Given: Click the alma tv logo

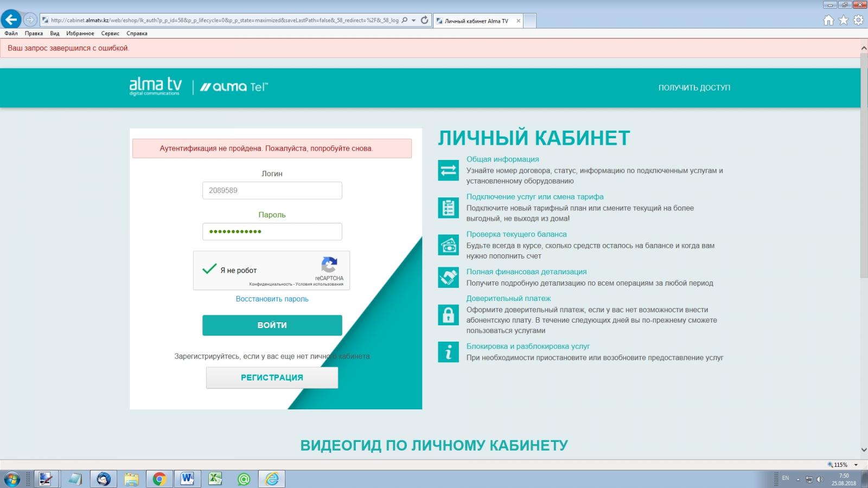Looking at the screenshot, I should coord(155,87).
